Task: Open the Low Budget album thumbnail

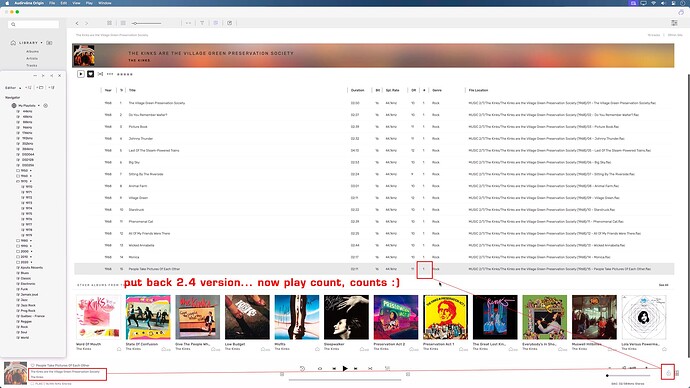Action: pos(247,317)
